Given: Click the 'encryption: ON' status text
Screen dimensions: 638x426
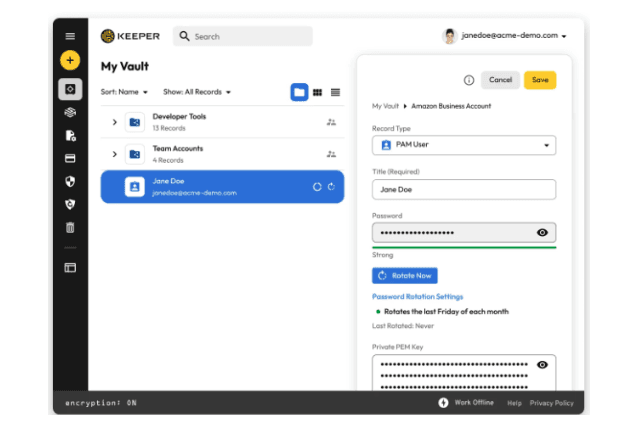Looking at the screenshot, I should (x=101, y=403).
